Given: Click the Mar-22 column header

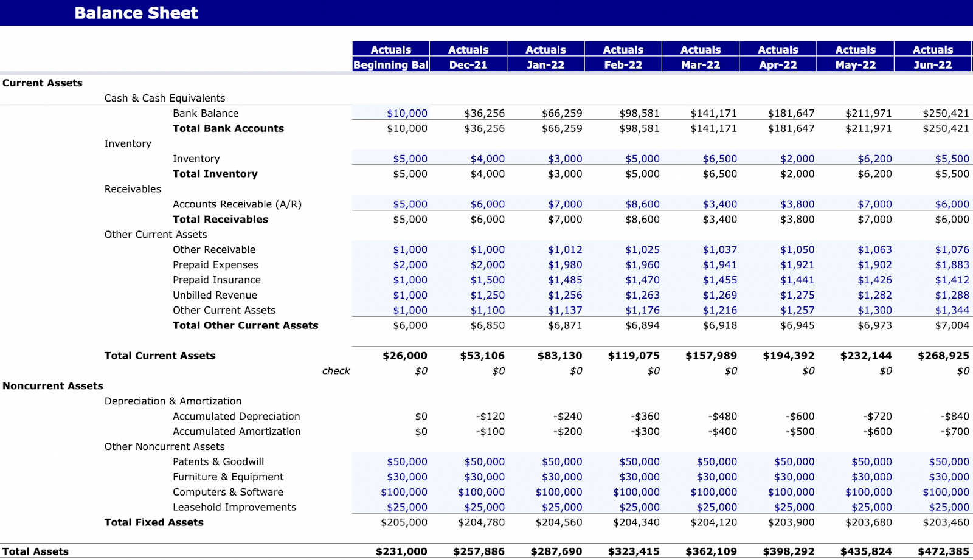Looking at the screenshot, I should click(x=701, y=64).
